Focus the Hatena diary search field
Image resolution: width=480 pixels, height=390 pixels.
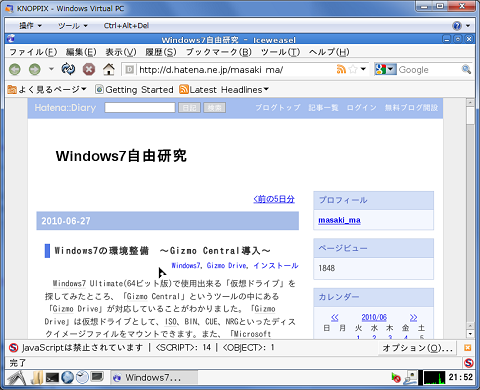tap(140, 107)
